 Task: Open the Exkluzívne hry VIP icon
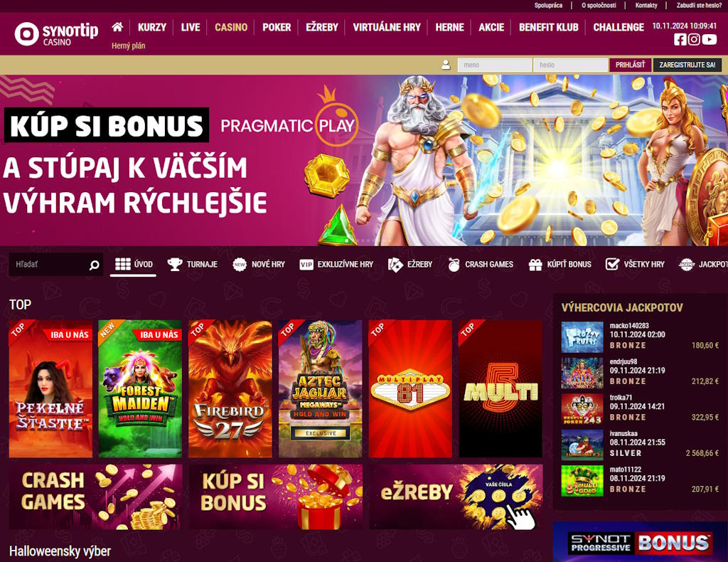pyautogui.click(x=306, y=265)
